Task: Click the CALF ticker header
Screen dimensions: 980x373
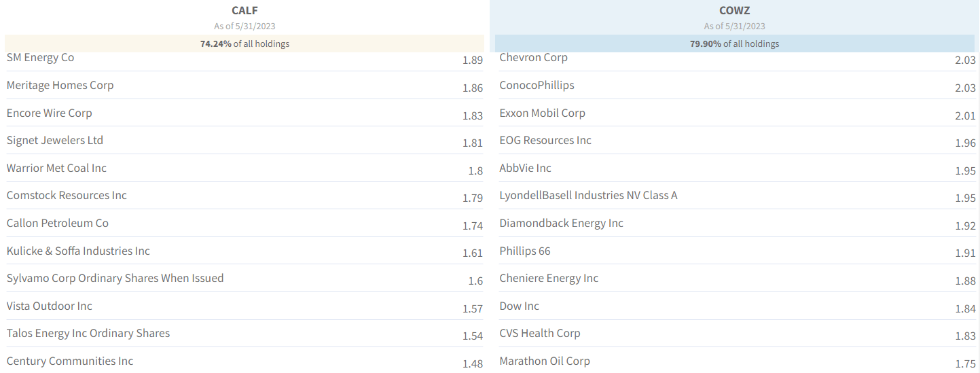Action: [244, 10]
